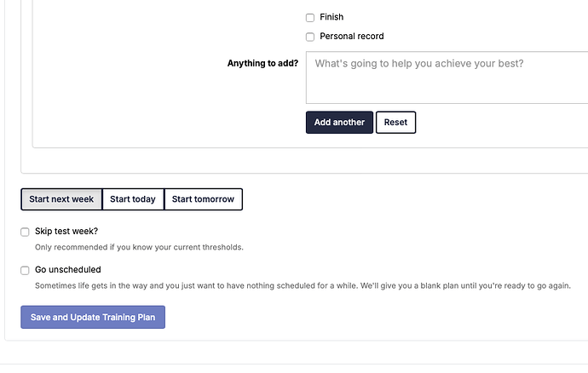Click the Reset button
The height and width of the screenshot is (373, 588).
pos(395,123)
